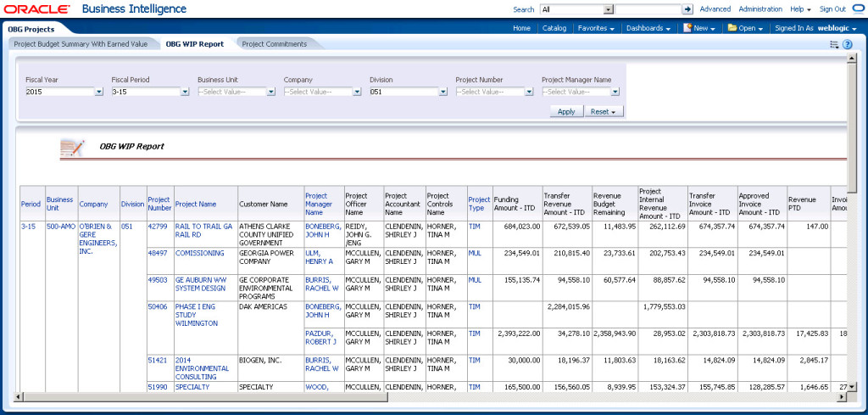Open the Business Unit select list
This screenshot has width=868, height=415.
(271, 92)
